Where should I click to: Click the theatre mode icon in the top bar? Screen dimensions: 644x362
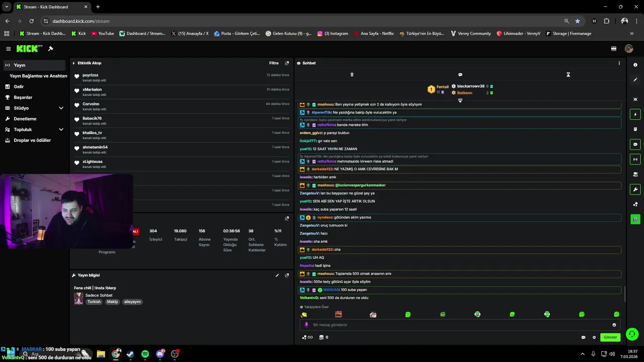coord(613,49)
